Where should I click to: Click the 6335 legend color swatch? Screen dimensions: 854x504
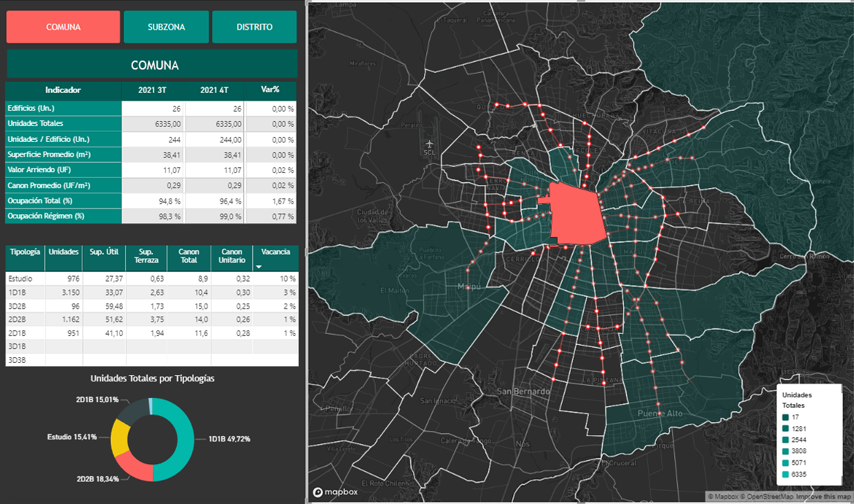(785, 475)
